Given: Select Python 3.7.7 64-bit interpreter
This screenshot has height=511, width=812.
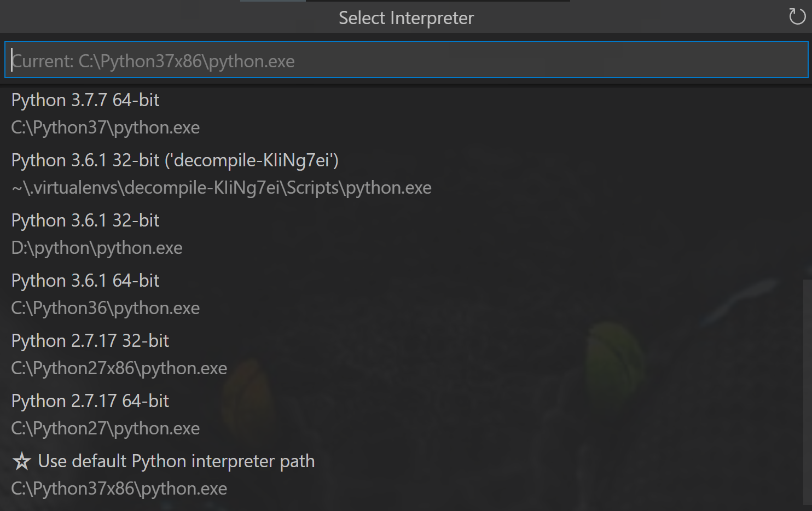Looking at the screenshot, I should (85, 100).
